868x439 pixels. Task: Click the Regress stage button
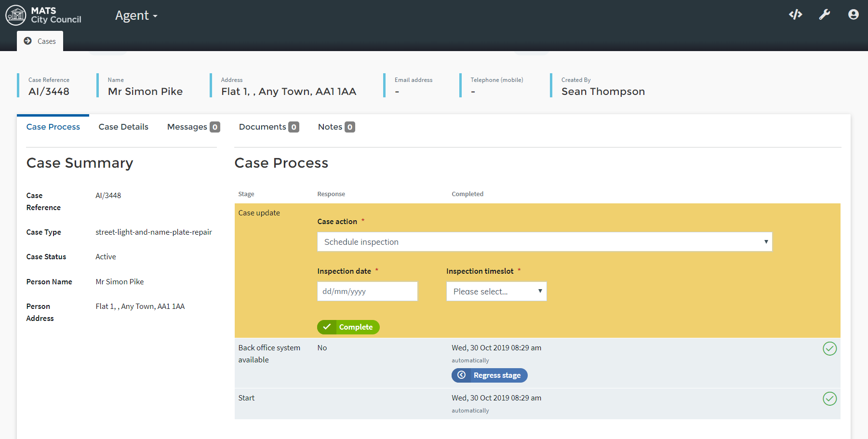(x=496, y=375)
